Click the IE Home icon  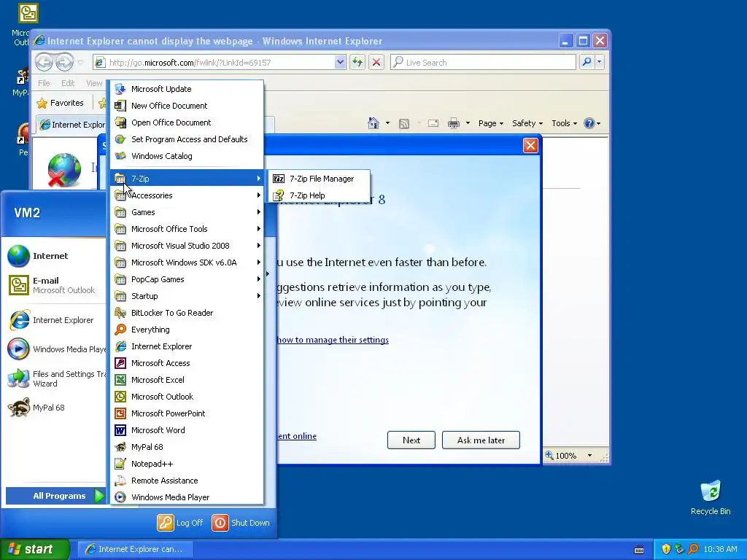tap(373, 123)
